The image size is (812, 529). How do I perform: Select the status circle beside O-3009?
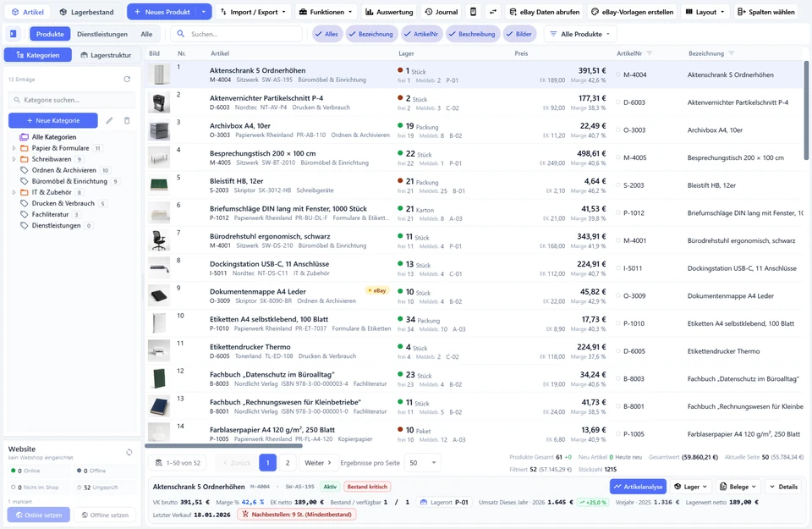pos(617,296)
